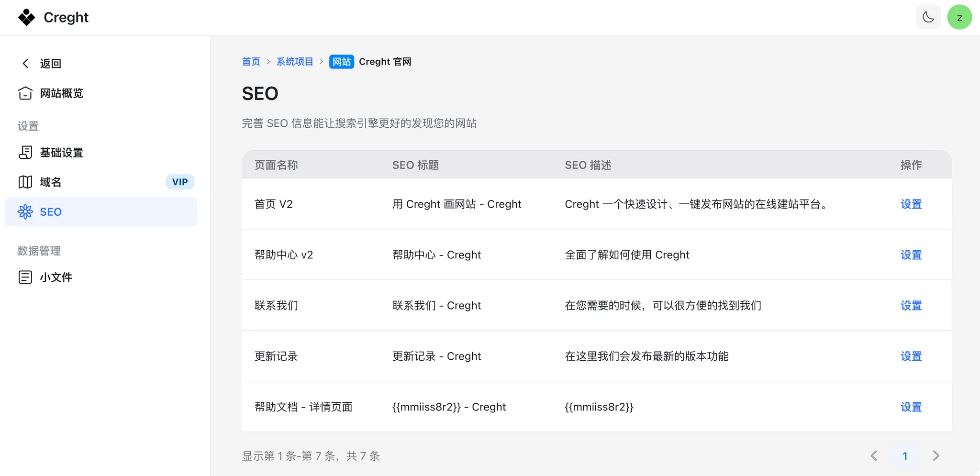The image size is (980, 476).
Task: Go to 网站概览 in the sidebar
Action: point(61,93)
